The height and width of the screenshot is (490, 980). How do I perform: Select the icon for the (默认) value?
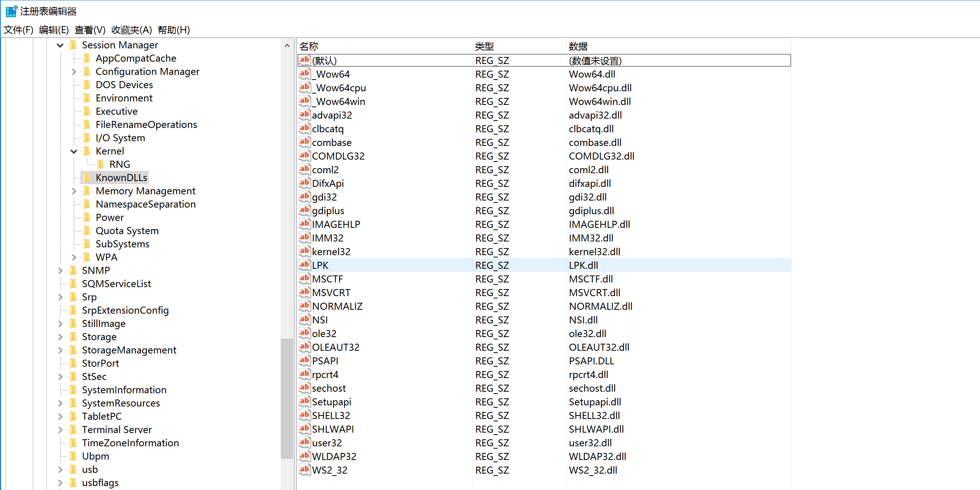coord(305,60)
